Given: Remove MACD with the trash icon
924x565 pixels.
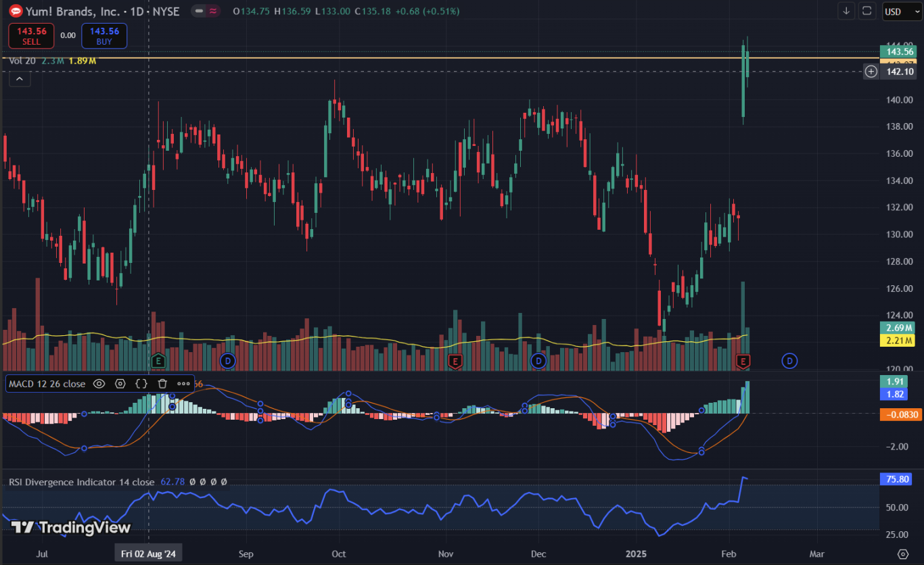Looking at the screenshot, I should (x=162, y=384).
